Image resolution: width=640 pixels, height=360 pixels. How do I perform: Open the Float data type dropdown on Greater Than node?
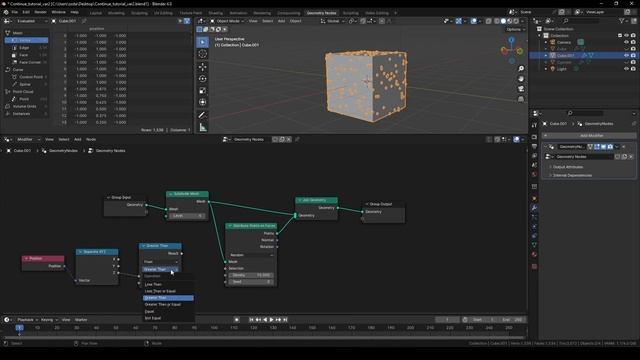160,262
